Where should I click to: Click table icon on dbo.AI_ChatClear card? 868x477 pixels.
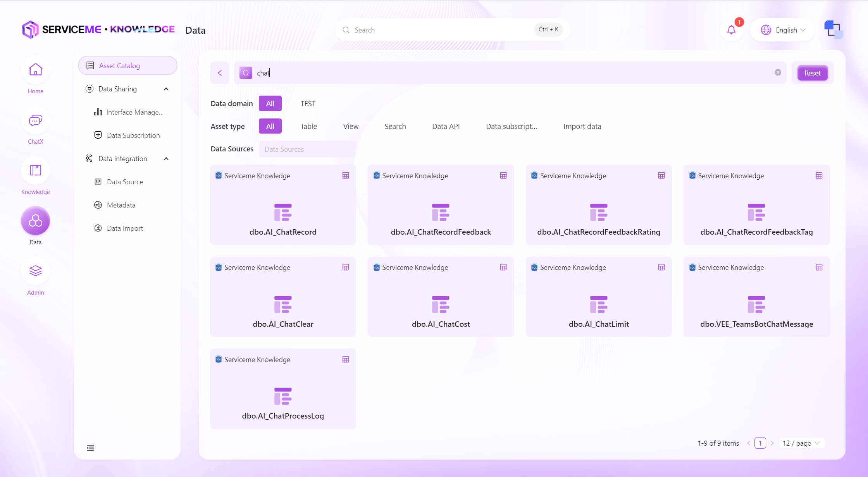point(346,268)
